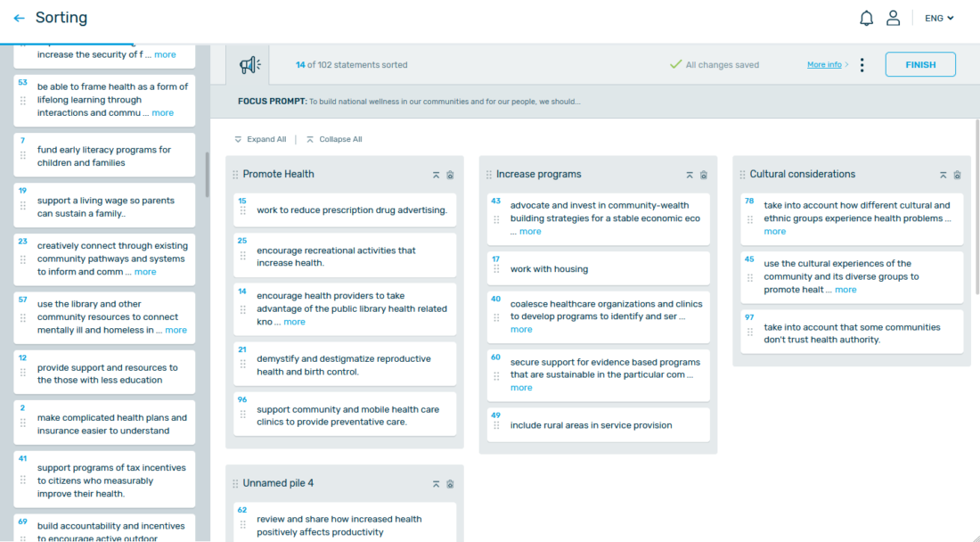
Task: Collapse the Unnamed pile 4
Action: [x=436, y=483]
